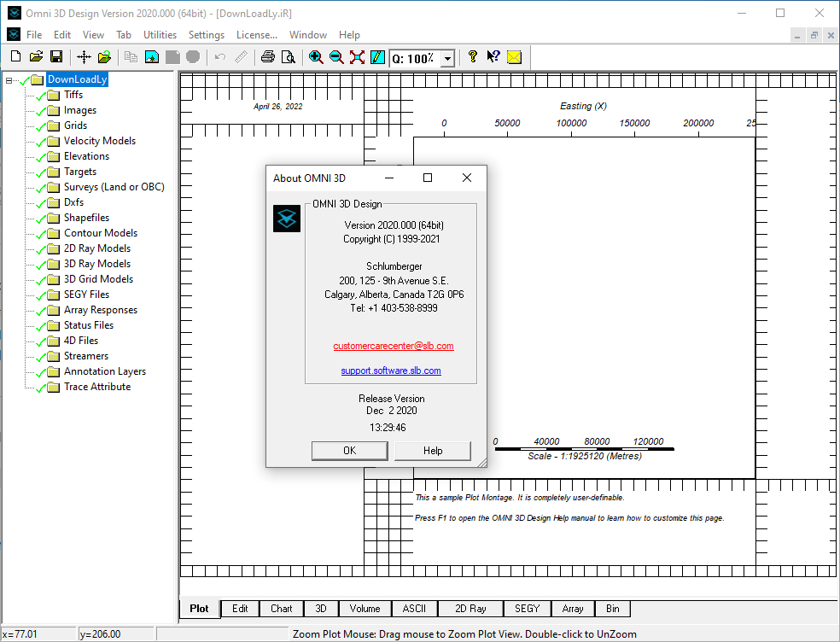Select the Plot tab
The height and width of the screenshot is (642, 840).
pyautogui.click(x=199, y=608)
